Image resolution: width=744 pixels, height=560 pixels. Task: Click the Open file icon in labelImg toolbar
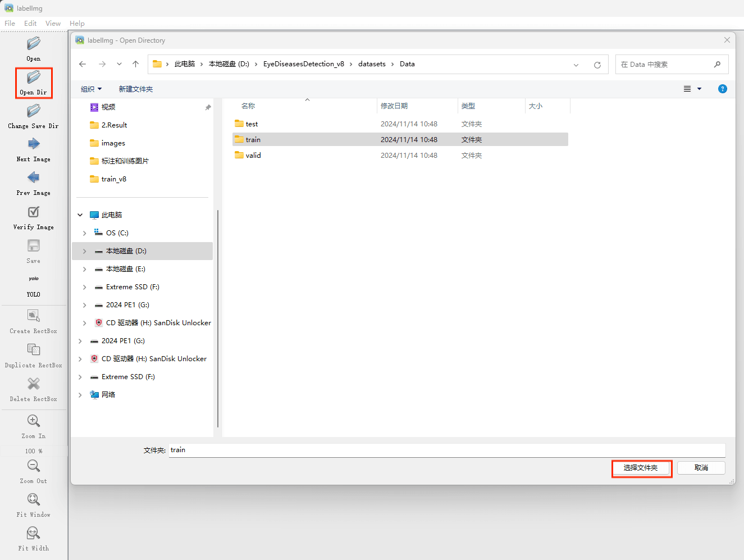point(34,43)
